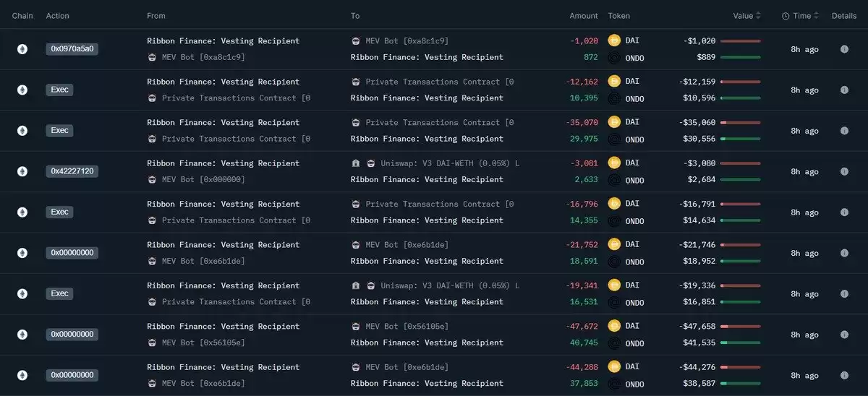The image size is (868, 396).
Task: Click 8h ago time in 0x42227120 row
Action: (804, 172)
